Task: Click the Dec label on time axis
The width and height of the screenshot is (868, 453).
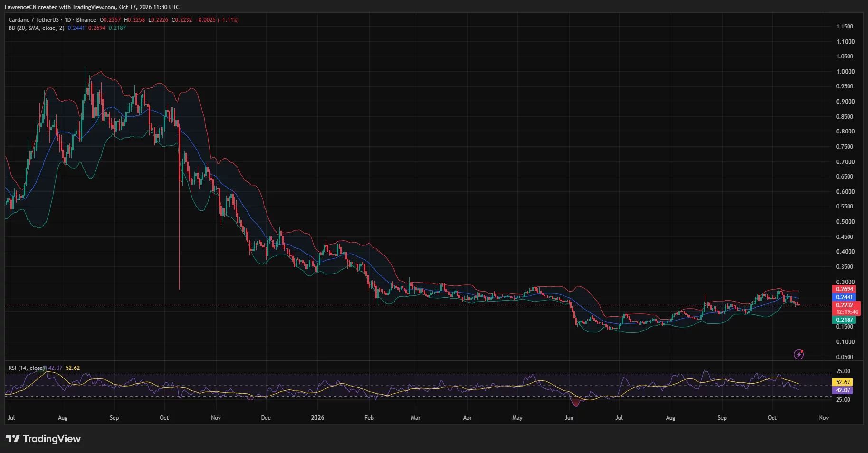Action: coord(266,418)
